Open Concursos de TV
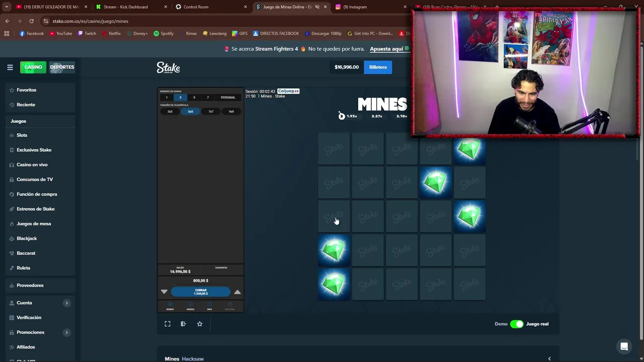The height and width of the screenshot is (362, 644). tap(40, 179)
